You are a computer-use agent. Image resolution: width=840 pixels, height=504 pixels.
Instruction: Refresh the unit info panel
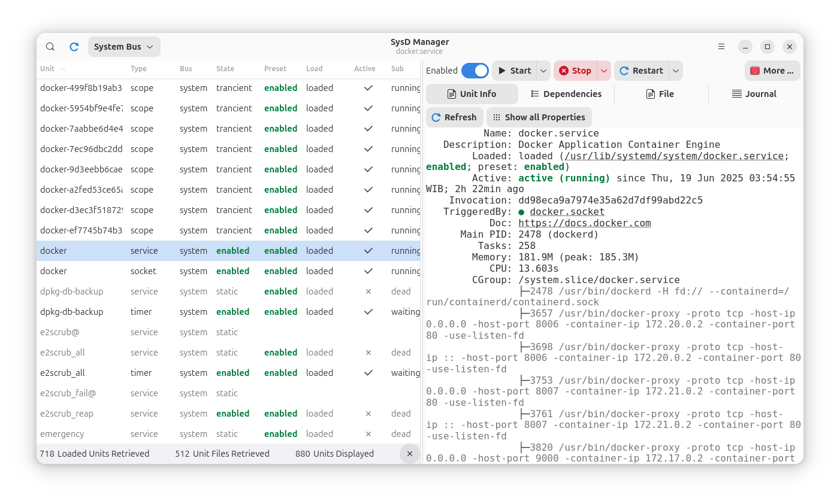pos(454,117)
